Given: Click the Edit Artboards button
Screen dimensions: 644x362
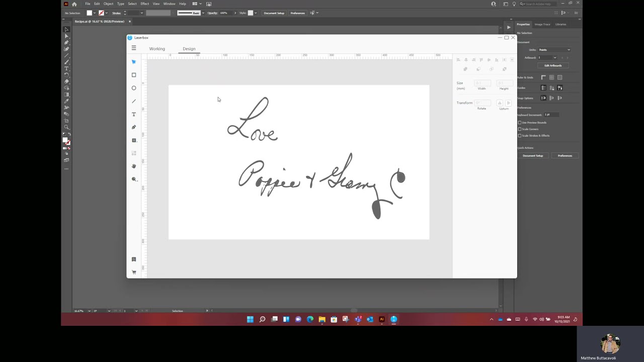Looking at the screenshot, I should coord(553,65).
